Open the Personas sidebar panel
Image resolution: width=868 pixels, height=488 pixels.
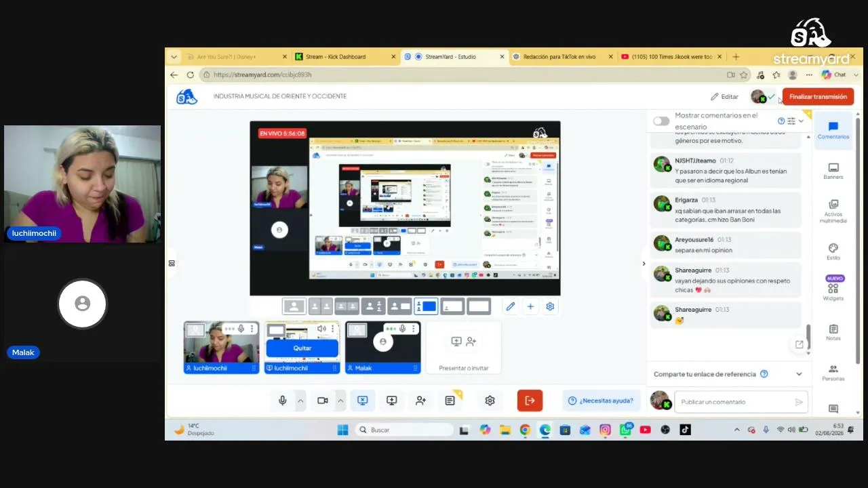[x=833, y=372]
